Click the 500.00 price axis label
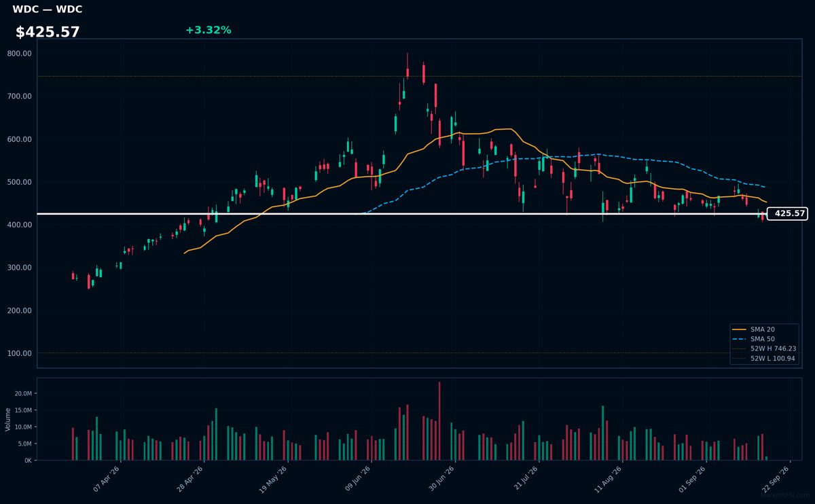Image resolution: width=815 pixels, height=504 pixels. (20, 182)
